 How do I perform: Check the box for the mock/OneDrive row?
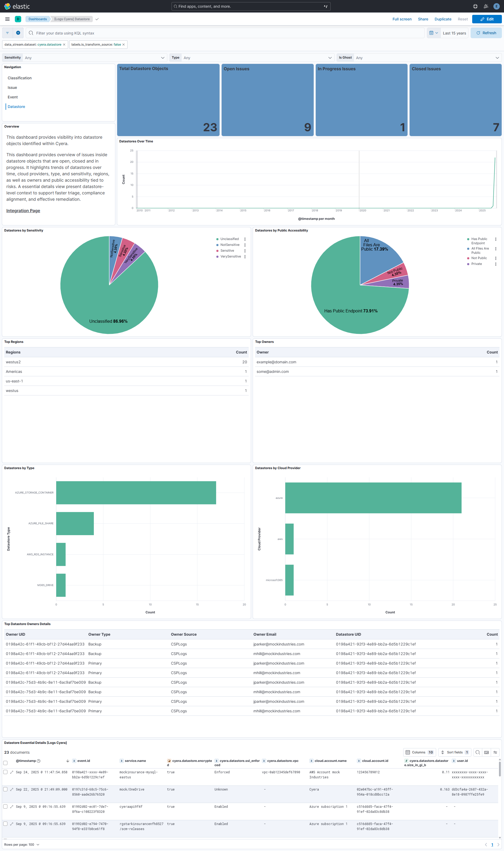[x=5, y=789]
